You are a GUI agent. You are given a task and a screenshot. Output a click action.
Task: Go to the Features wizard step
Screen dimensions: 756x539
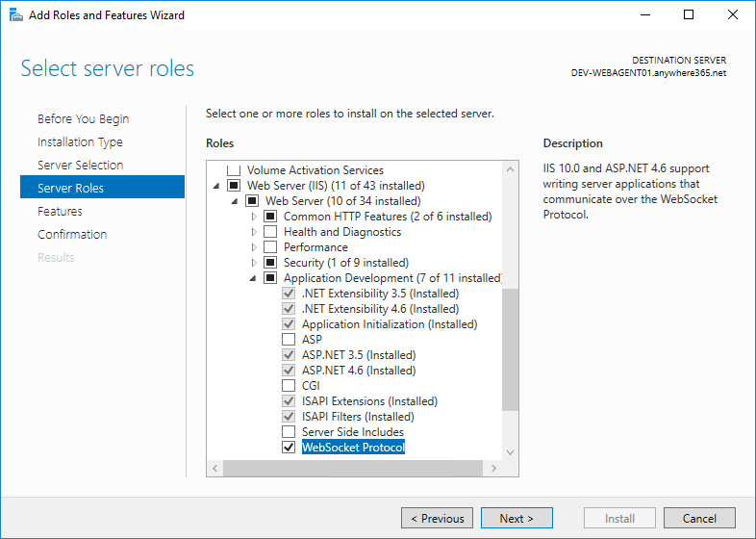(x=60, y=212)
